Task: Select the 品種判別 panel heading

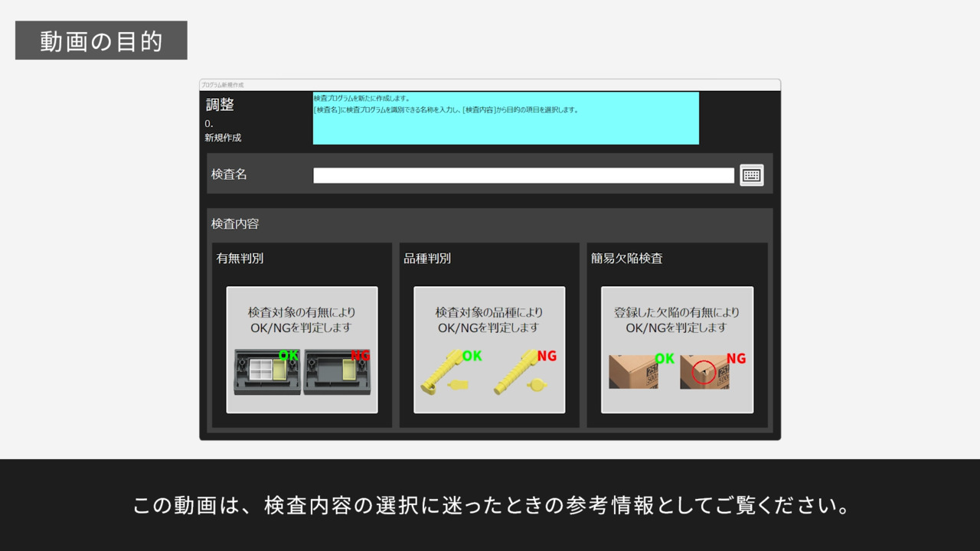Action: [x=427, y=259]
